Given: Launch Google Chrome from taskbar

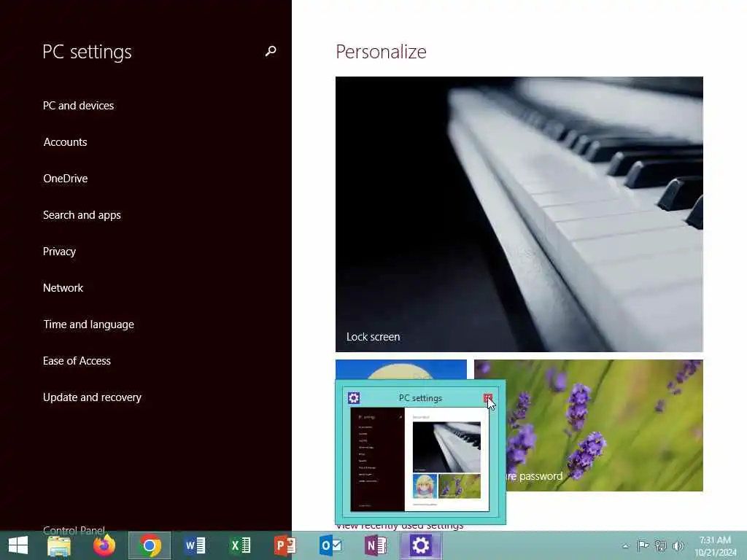Looking at the screenshot, I should [149, 545].
